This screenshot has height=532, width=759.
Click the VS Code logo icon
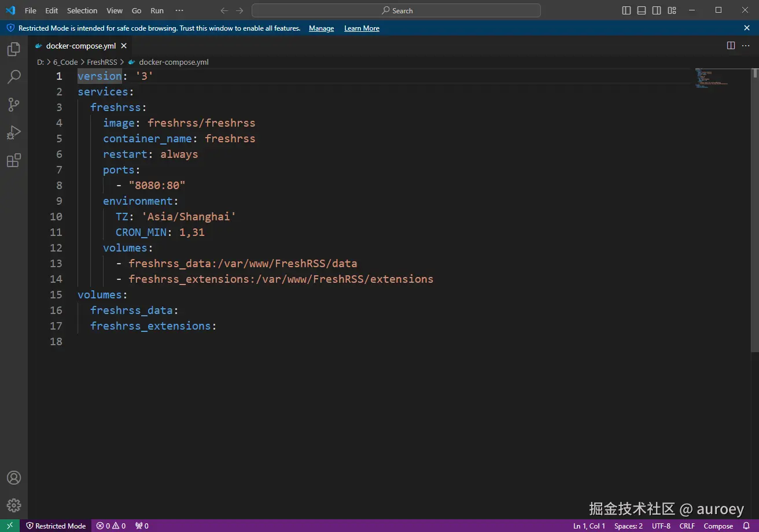(10, 10)
